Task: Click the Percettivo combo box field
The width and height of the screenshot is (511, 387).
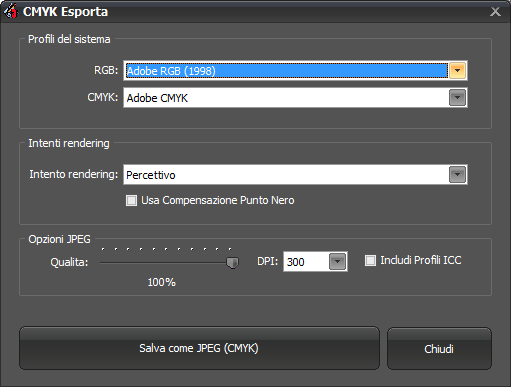Action: 295,175
